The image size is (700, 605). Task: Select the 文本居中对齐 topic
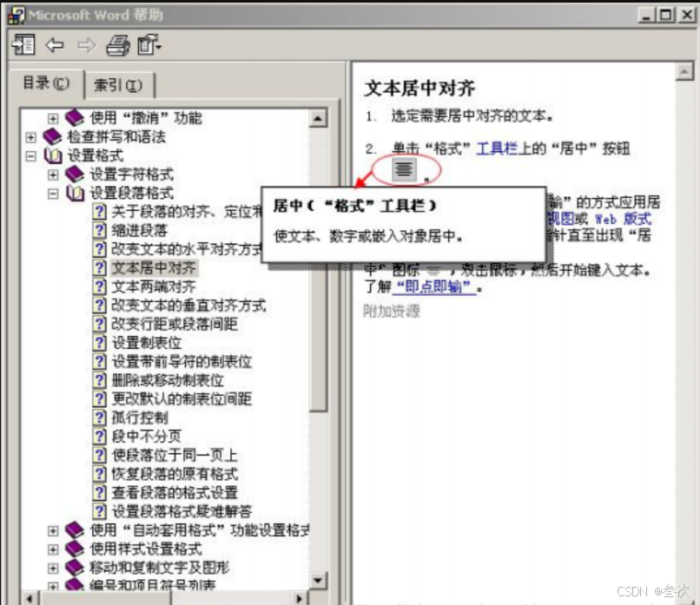click(154, 267)
